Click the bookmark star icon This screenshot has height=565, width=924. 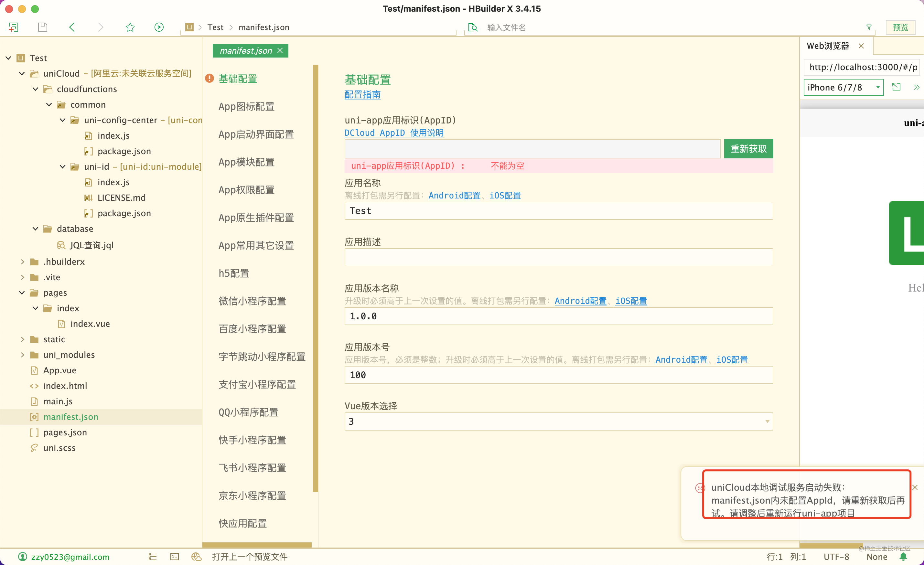[x=130, y=27]
